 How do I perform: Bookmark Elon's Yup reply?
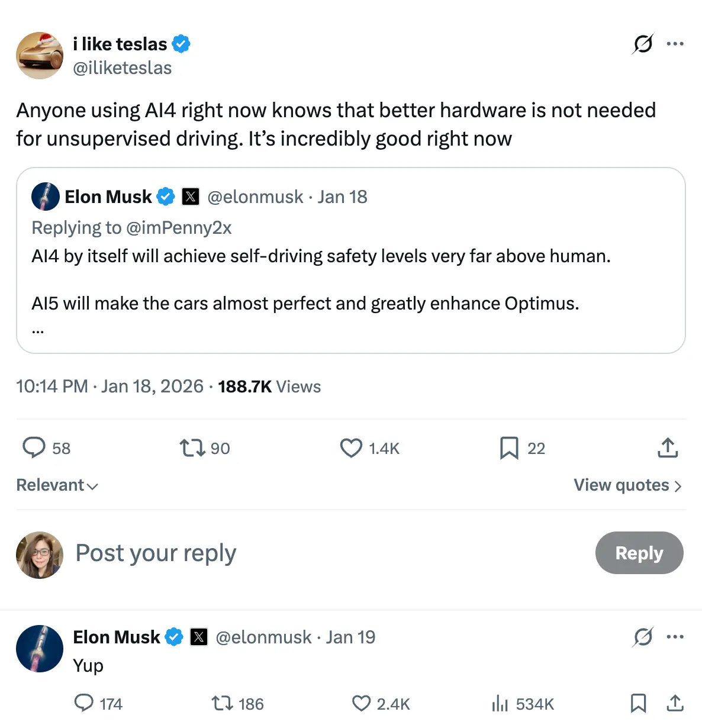coord(638,703)
